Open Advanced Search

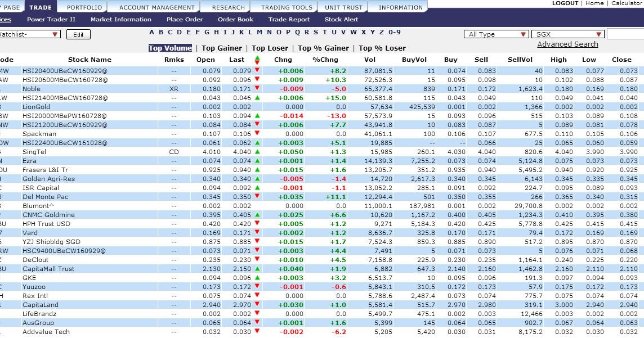pos(567,44)
